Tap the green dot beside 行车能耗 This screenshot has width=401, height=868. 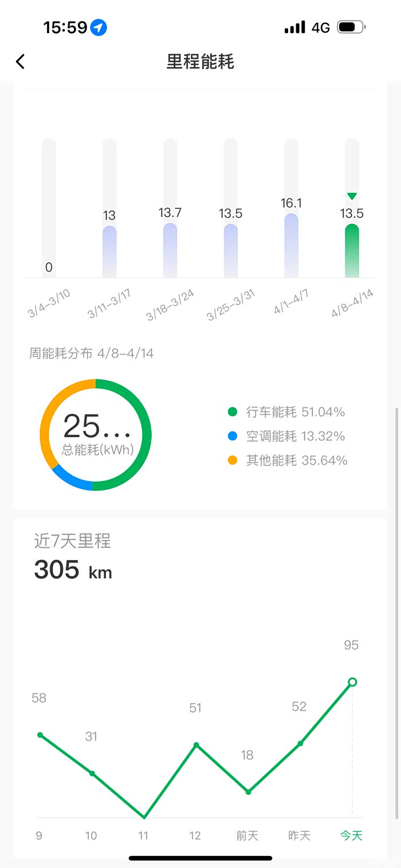pos(233,412)
